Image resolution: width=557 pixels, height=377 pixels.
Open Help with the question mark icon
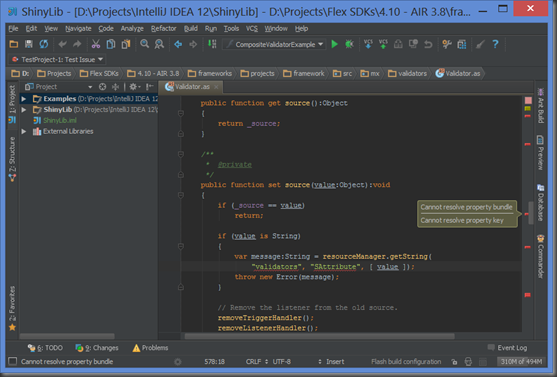tap(495, 44)
